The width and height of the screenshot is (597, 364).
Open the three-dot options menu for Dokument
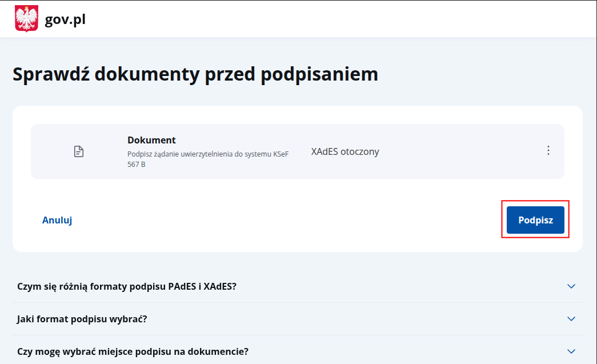(548, 150)
